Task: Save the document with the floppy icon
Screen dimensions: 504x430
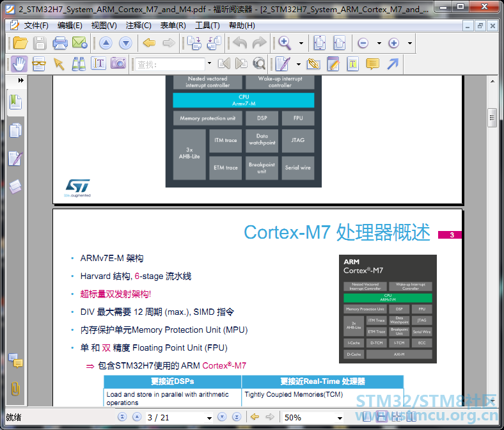Action: tap(40, 43)
